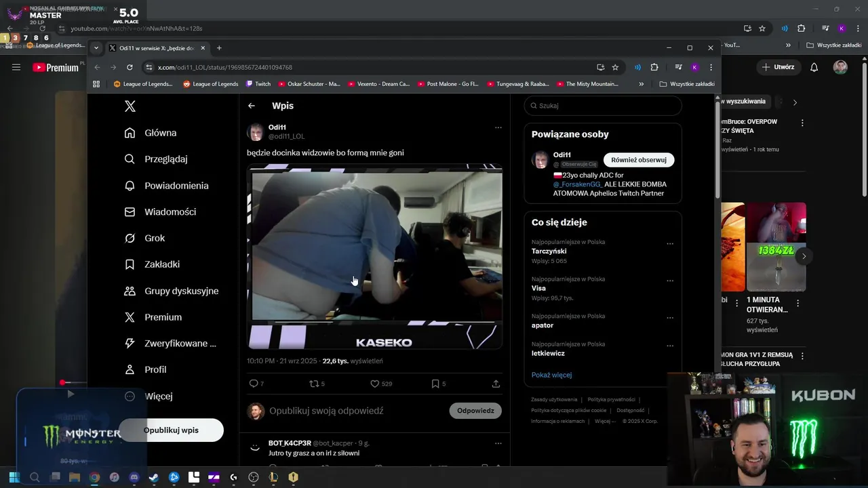Open Główna in X sidebar
This screenshot has width=868, height=488.
tap(151, 133)
